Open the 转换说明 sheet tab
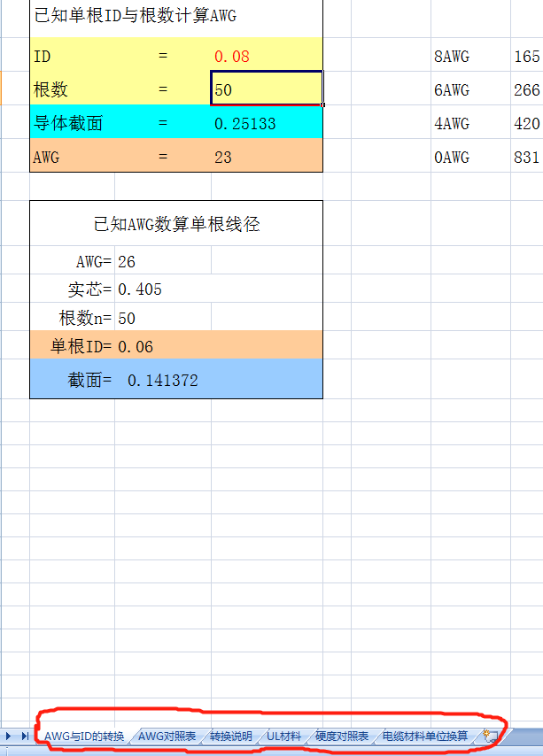The width and height of the screenshot is (543, 756). click(x=231, y=737)
